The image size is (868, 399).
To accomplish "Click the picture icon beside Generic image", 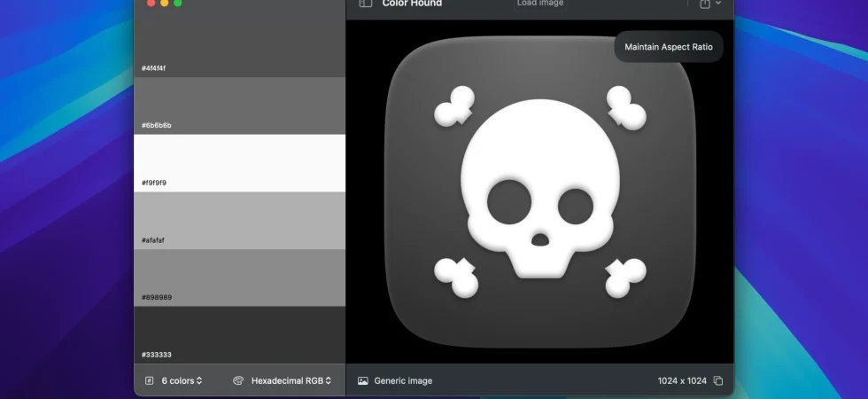I will pos(362,380).
